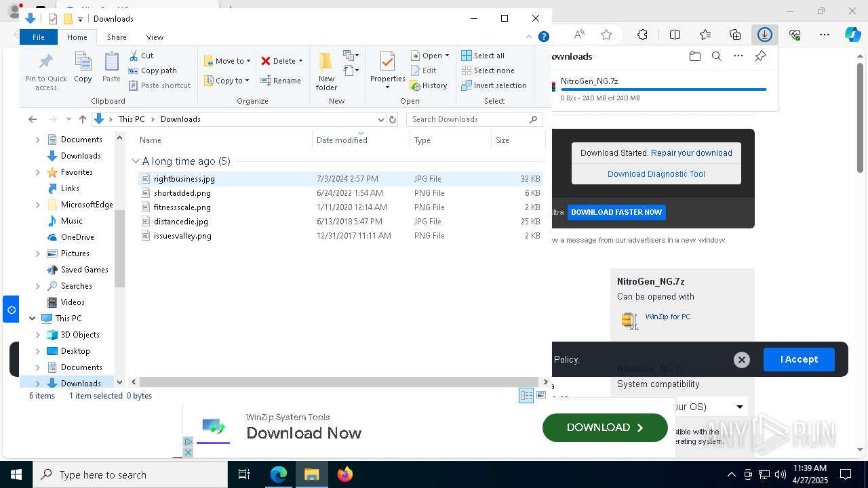The height and width of the screenshot is (488, 868).
Task: Click the back navigation arrow
Action: coord(33,119)
